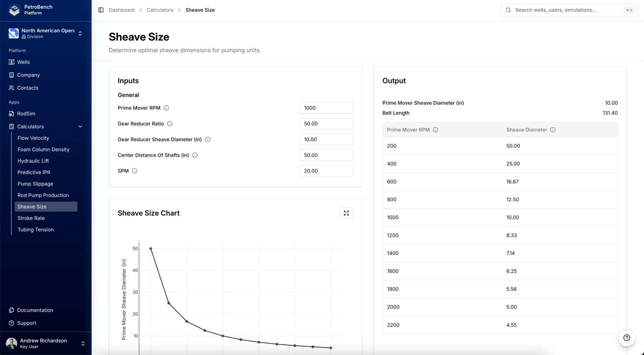The width and height of the screenshot is (644, 355).
Task: Expand the Andrew Richardson profile menu
Action: coord(83,343)
